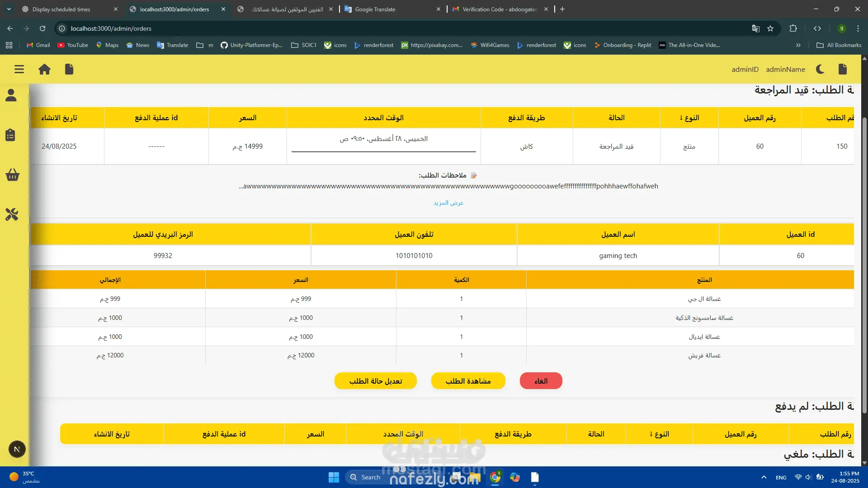
Task: Click تعديل حالة الطلب button
Action: 376,381
